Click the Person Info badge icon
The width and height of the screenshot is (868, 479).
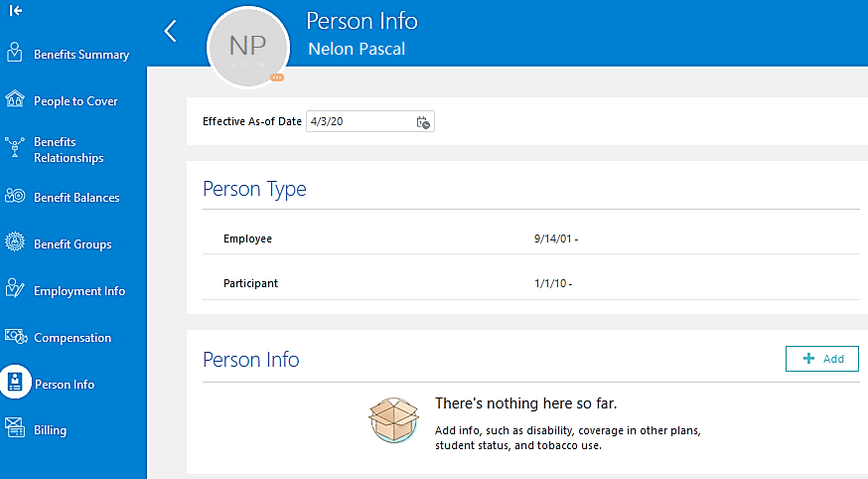tap(15, 382)
